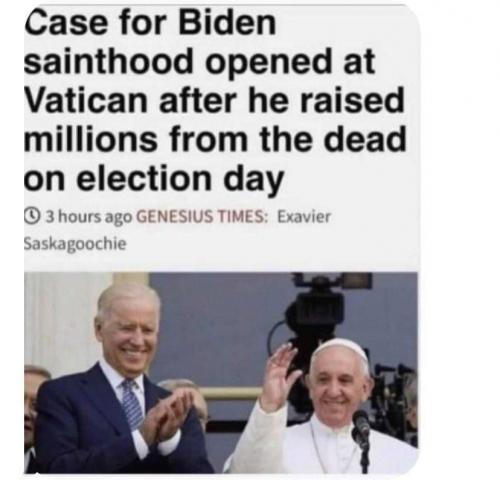Viewport: 500px width, 480px height.
Task: Click the word "Biden" in the headline
Action: 228,23
